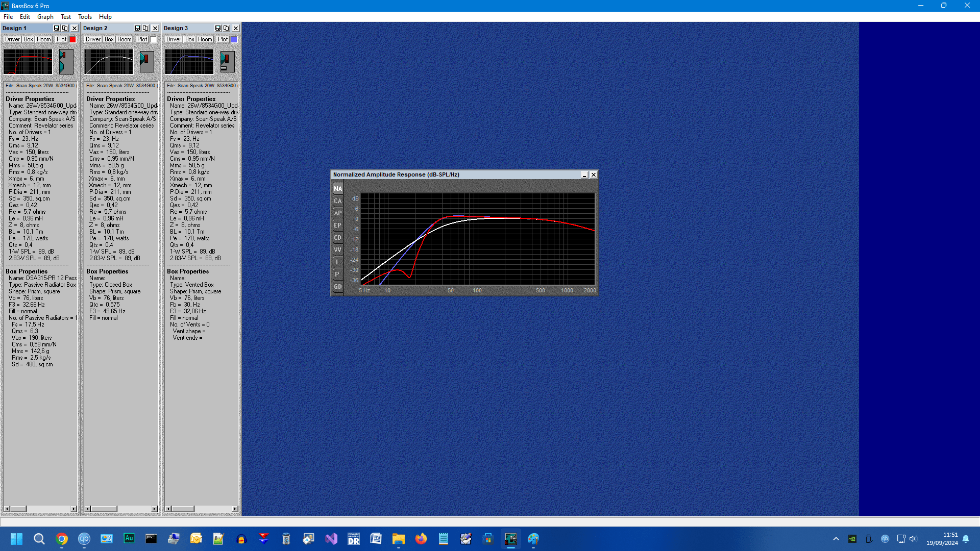
Task: Click the Box button in Design 3
Action: point(190,39)
